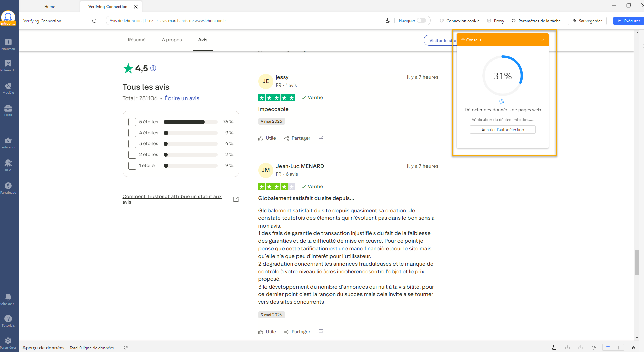
Task: Toggle the Naviguer switch
Action: point(421,20)
